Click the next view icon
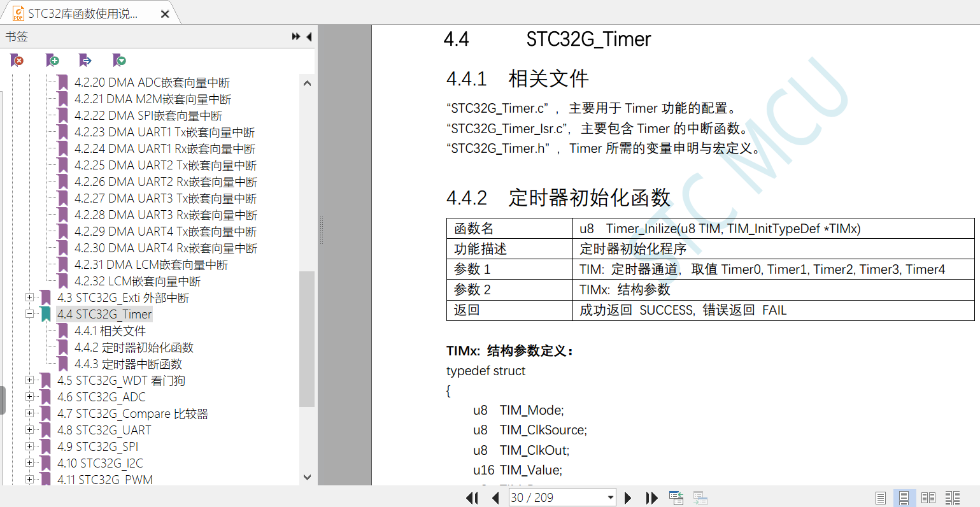The height and width of the screenshot is (507, 980). pyautogui.click(x=700, y=498)
